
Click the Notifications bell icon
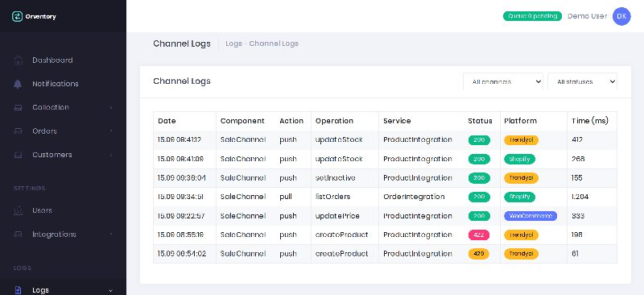pyautogui.click(x=18, y=84)
